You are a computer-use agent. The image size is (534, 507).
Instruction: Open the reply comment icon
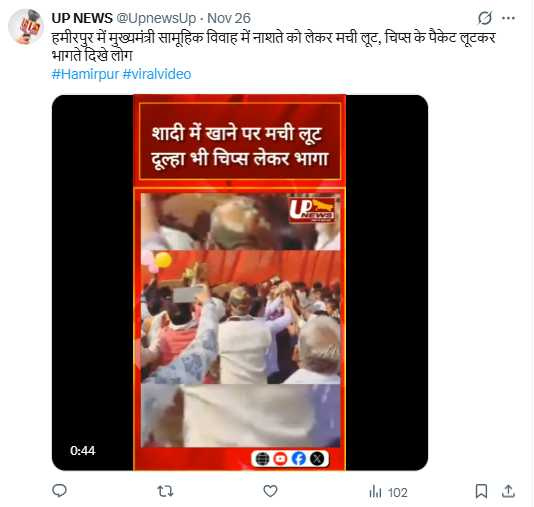[59, 491]
